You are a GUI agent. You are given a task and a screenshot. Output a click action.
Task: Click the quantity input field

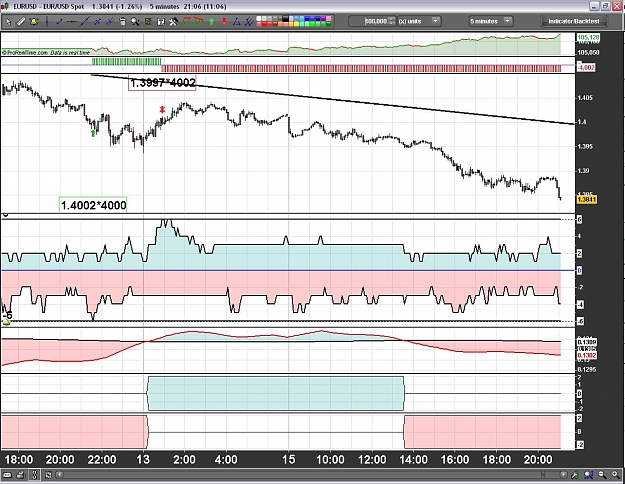[375, 21]
